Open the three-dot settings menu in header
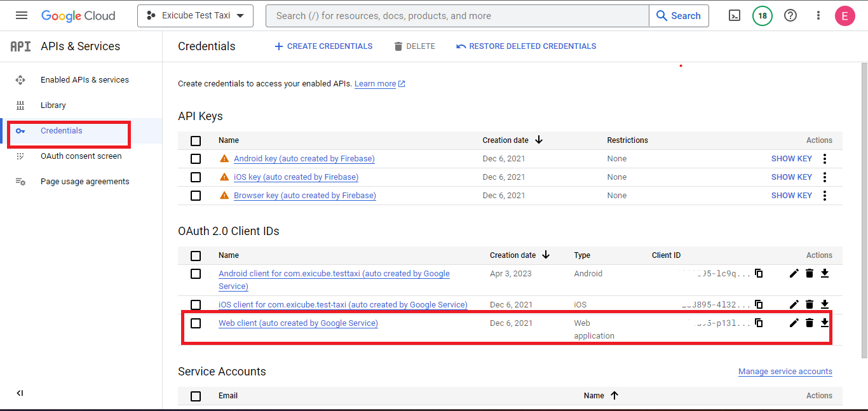868x411 pixels. pos(818,16)
